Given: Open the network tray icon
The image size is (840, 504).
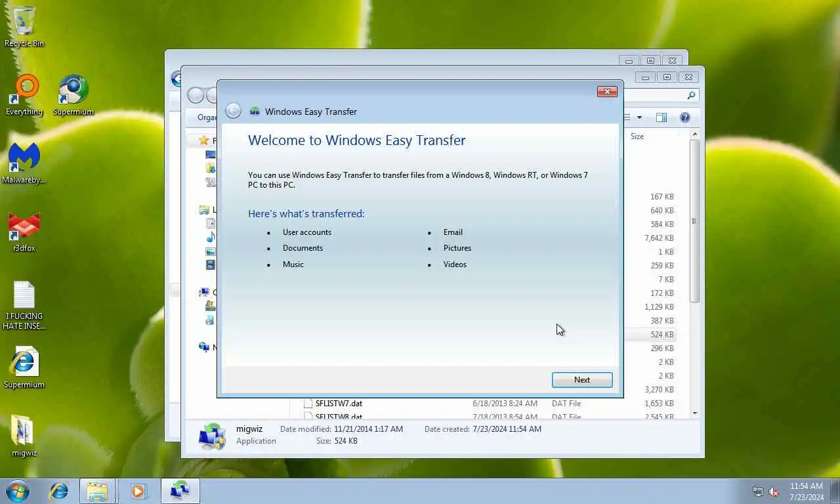Looking at the screenshot, I should pyautogui.click(x=758, y=492).
